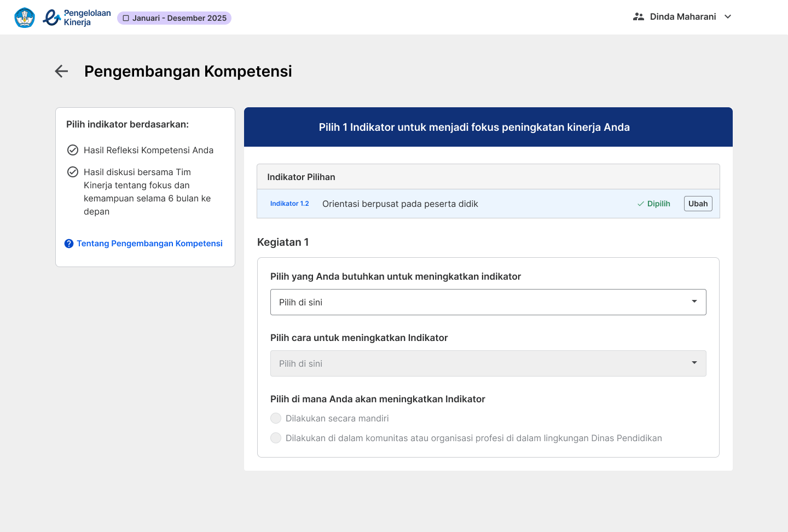The width and height of the screenshot is (788, 532).
Task: Click the Indikator 1.2 label
Action: click(x=289, y=204)
